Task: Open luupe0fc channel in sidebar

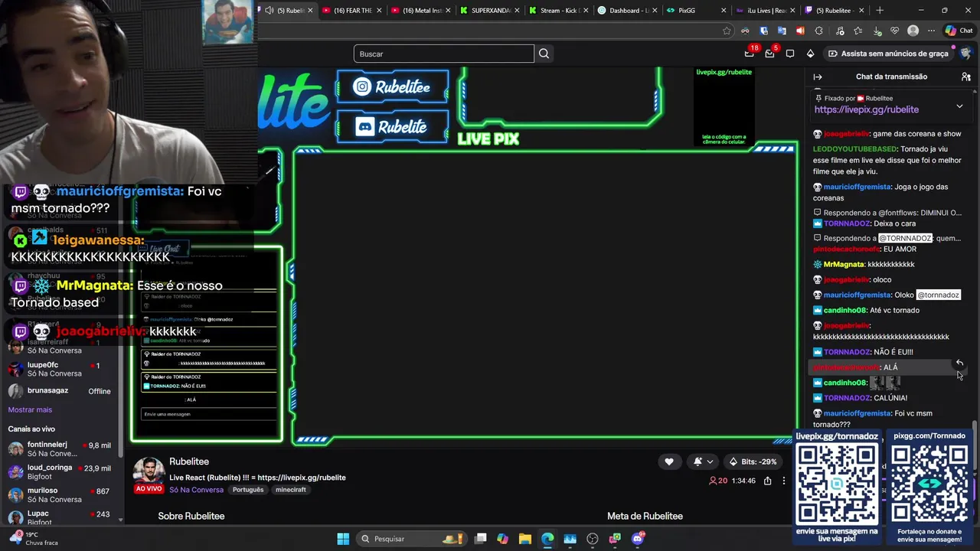Action: [x=60, y=369]
